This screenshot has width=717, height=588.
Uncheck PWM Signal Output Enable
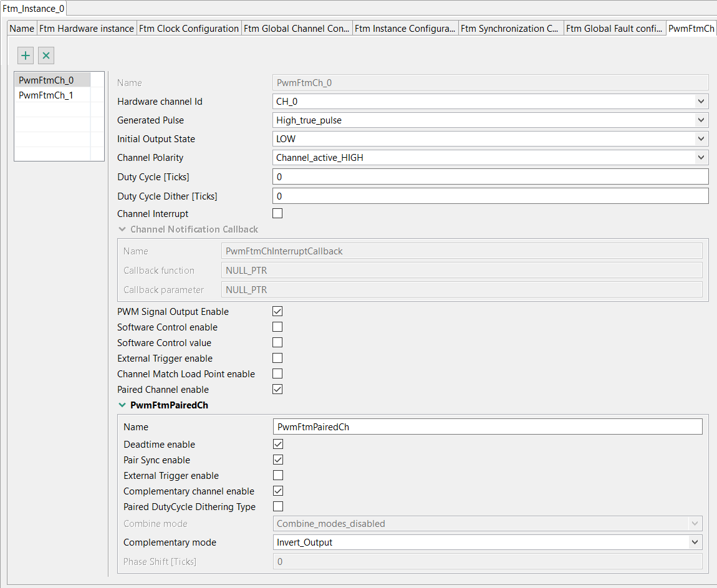278,311
